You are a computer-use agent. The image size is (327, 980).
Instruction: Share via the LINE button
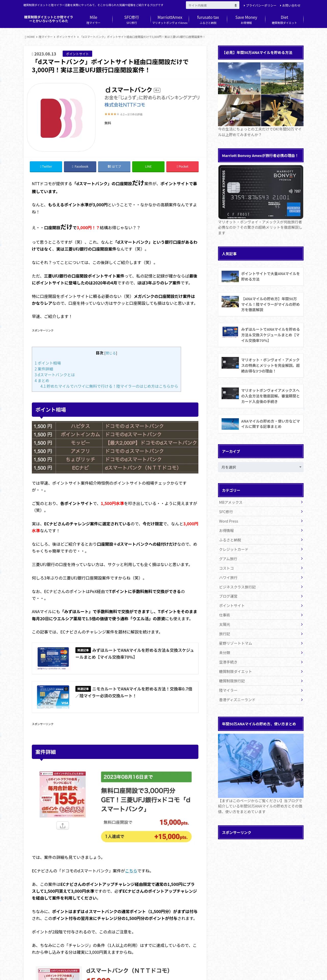tap(148, 167)
